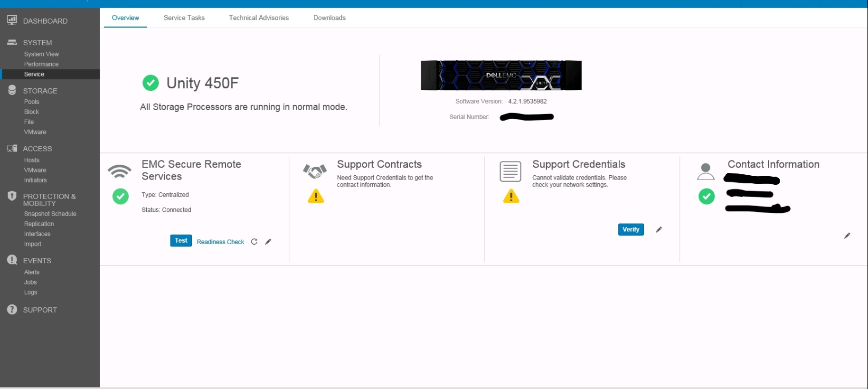Click the SUPPORT sidebar heading
This screenshot has height=389, width=868.
(40, 310)
